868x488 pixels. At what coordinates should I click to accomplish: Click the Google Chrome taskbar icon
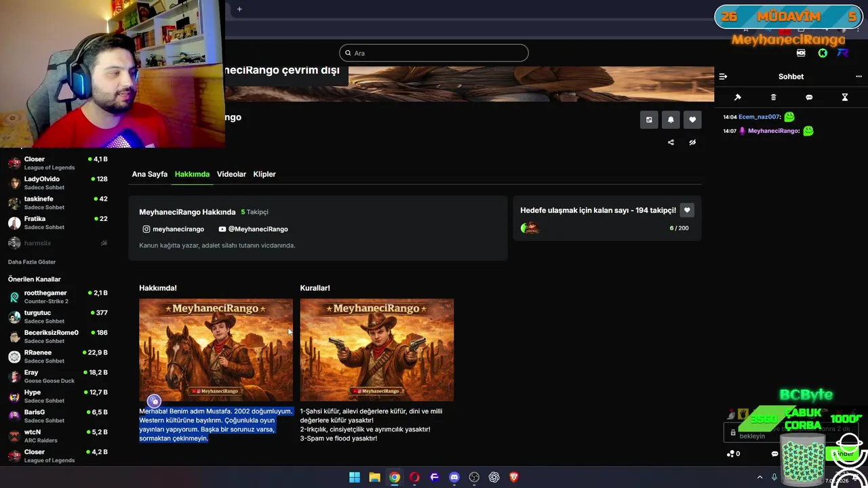tap(395, 477)
